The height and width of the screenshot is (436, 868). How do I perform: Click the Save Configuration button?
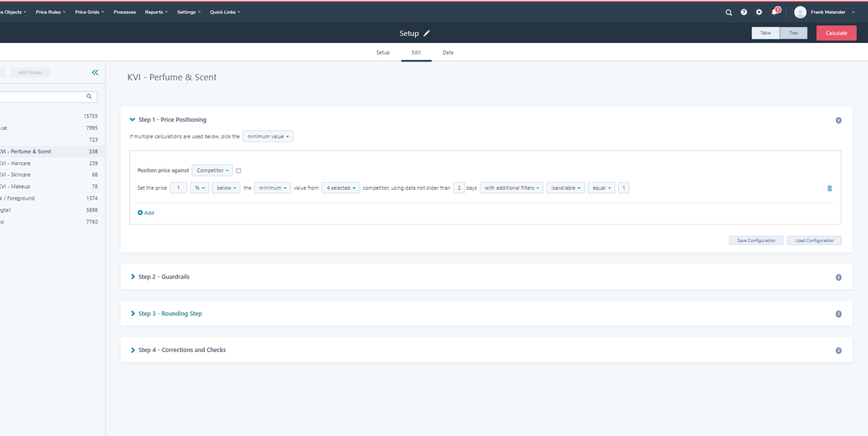(756, 241)
